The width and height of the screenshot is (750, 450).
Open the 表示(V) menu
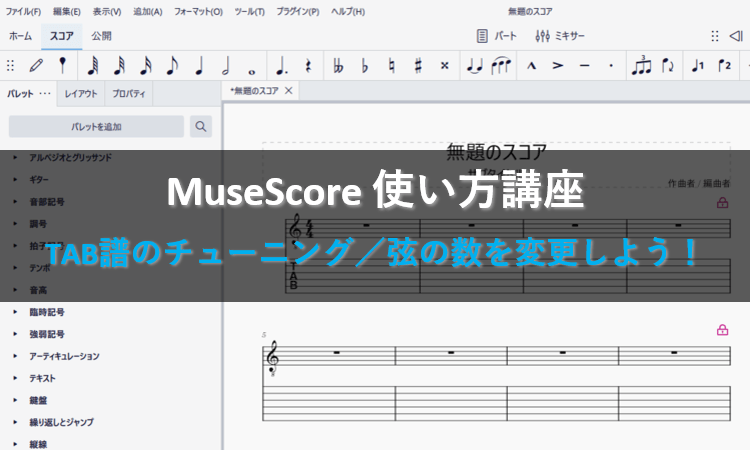click(107, 11)
